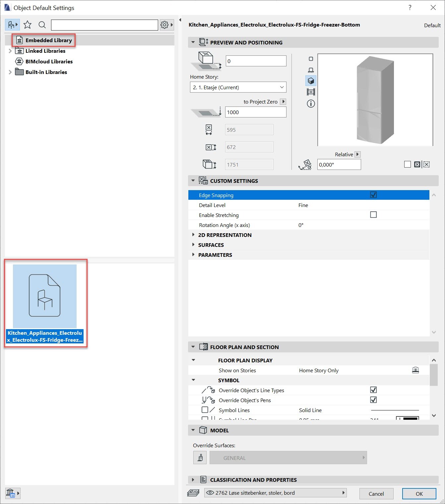445x504 pixels.
Task: Confirm settings with OK button
Action: (x=419, y=494)
